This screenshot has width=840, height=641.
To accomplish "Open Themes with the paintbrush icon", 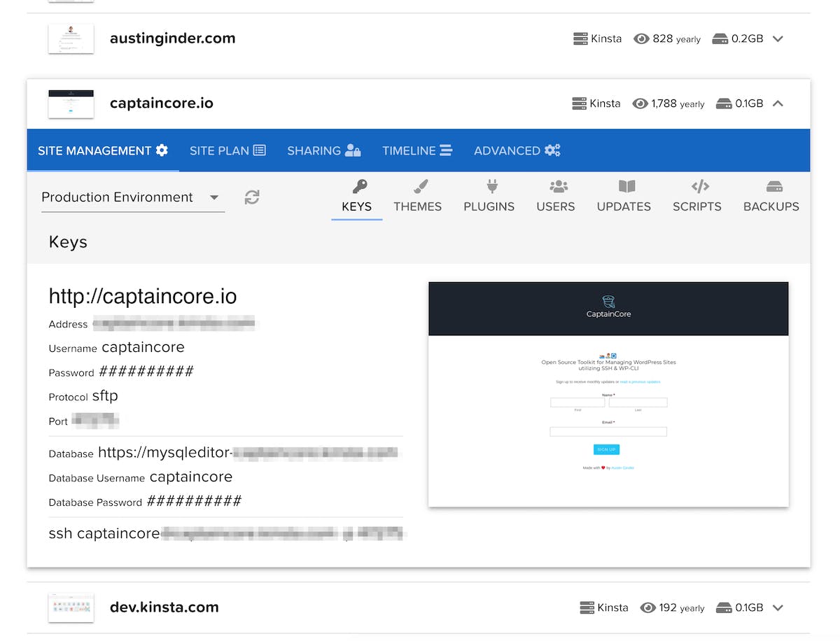I will point(417,197).
